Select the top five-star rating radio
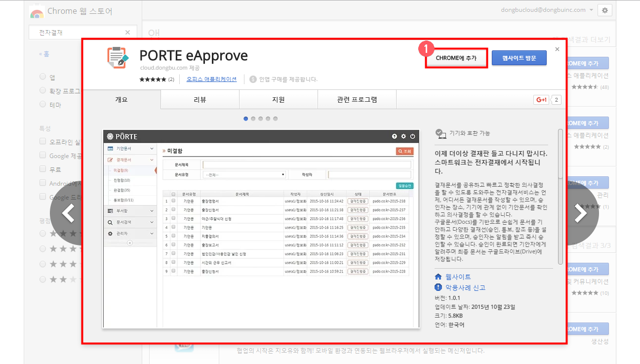Screen dimensions: 640x364 (43, 233)
